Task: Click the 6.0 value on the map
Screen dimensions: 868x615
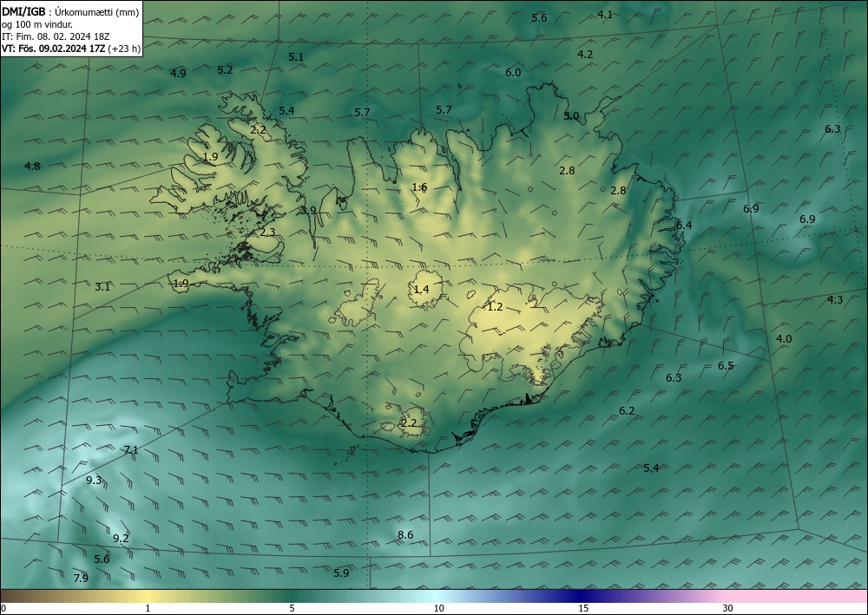Action: coord(513,73)
